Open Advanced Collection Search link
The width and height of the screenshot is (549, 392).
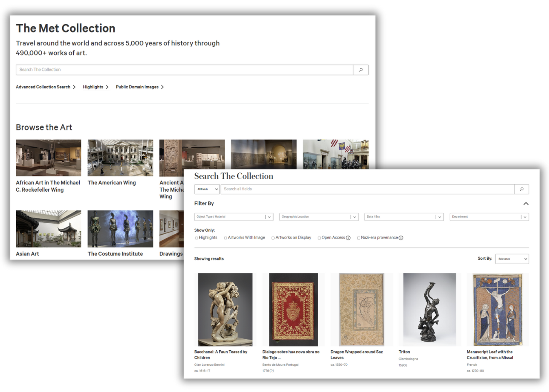point(43,87)
